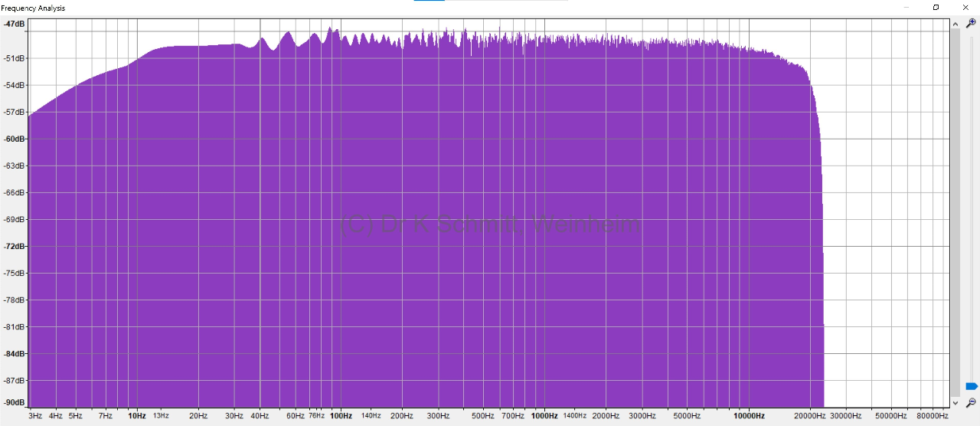Viewport: 980px width, 426px height.
Task: Click the Dr K Schmitt watermark text
Action: click(x=489, y=224)
